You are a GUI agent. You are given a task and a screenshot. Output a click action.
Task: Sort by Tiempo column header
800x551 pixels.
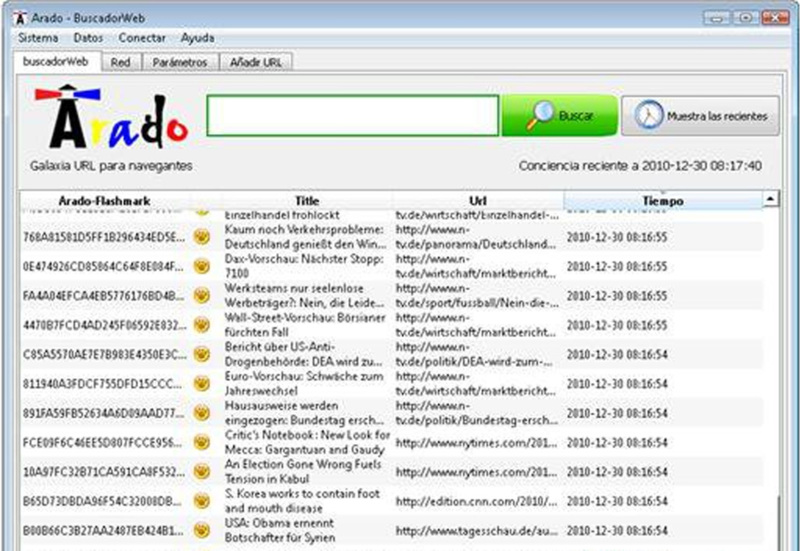pos(663,201)
